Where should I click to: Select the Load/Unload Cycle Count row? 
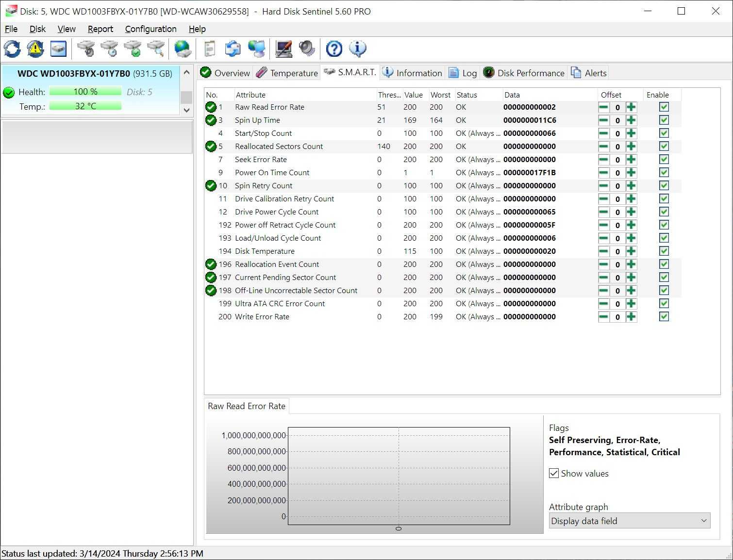coord(443,238)
